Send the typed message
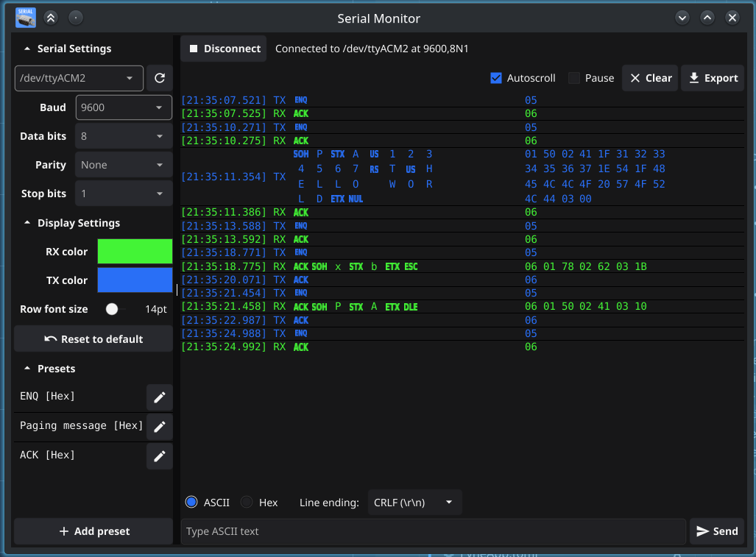The width and height of the screenshot is (756, 557). (717, 531)
